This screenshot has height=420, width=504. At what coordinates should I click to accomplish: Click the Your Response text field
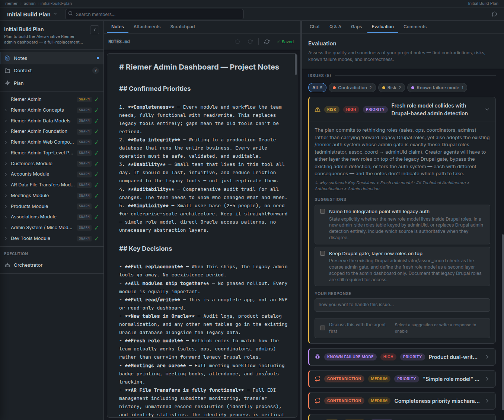pyautogui.click(x=402, y=305)
